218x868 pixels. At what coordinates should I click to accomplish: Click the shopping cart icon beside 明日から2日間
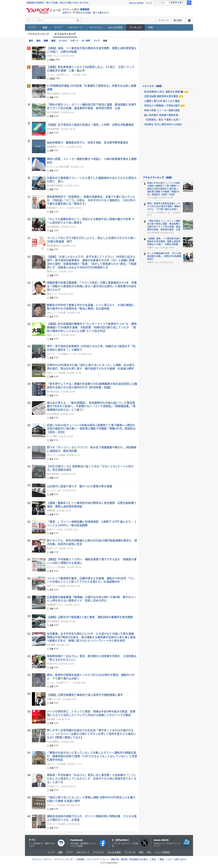click(x=74, y=13)
